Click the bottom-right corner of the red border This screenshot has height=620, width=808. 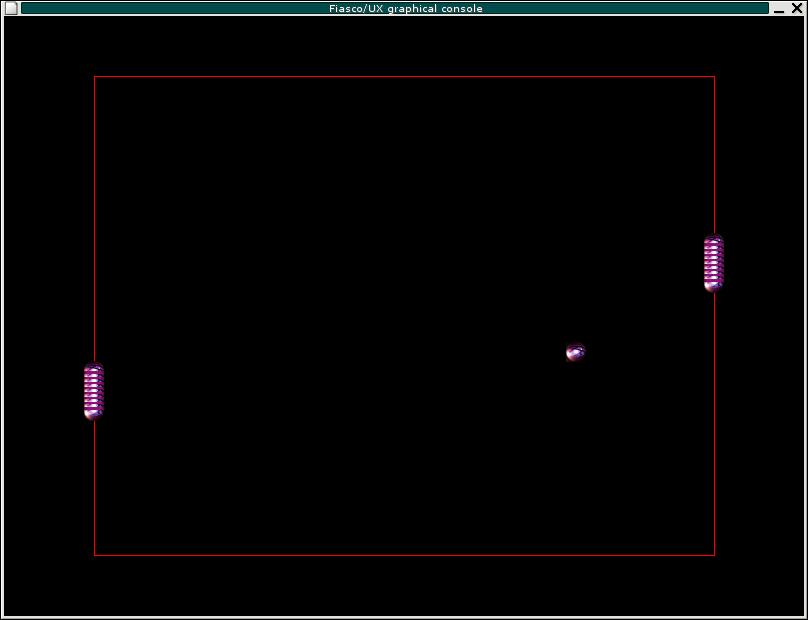tap(714, 554)
